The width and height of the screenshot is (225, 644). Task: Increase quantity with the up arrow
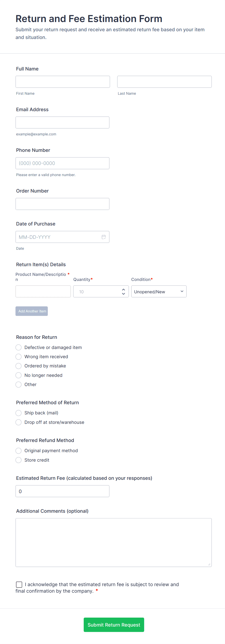click(123, 289)
